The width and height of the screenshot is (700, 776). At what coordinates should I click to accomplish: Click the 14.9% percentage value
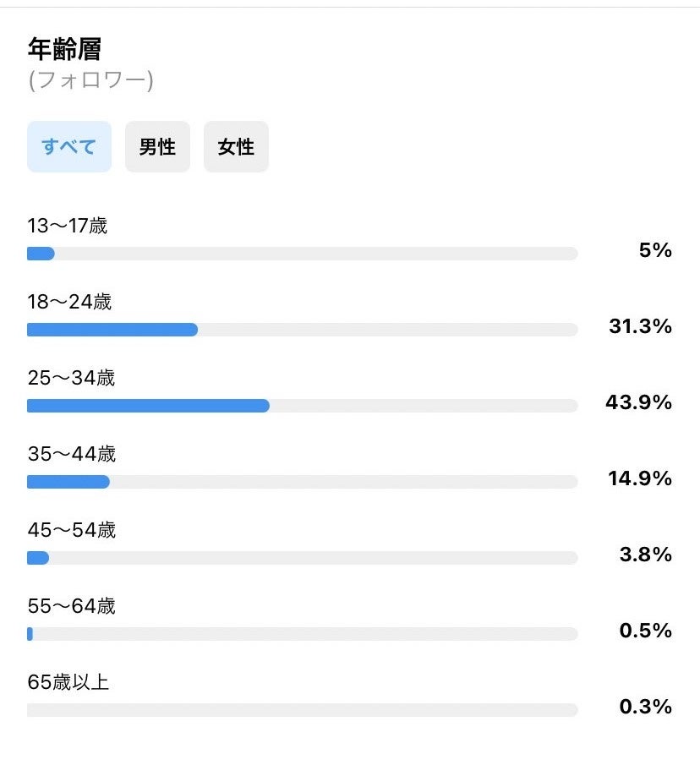point(640,479)
